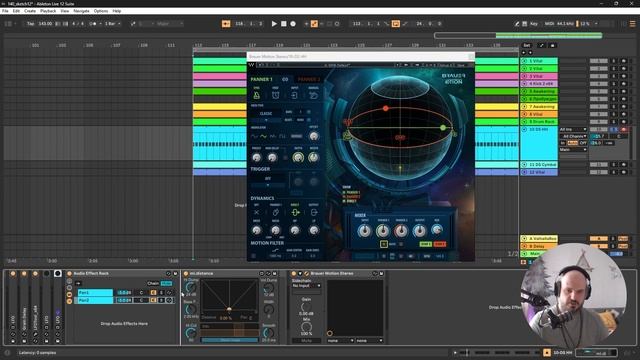640x360 pixels.
Task: Enable the Sync alarm-clock icon in Panner 1
Action: (257, 95)
